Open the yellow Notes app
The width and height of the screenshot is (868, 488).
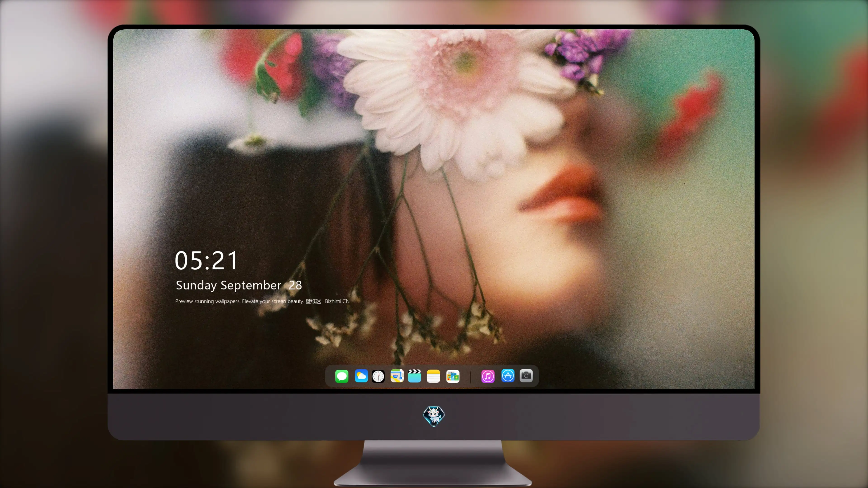[x=433, y=376]
